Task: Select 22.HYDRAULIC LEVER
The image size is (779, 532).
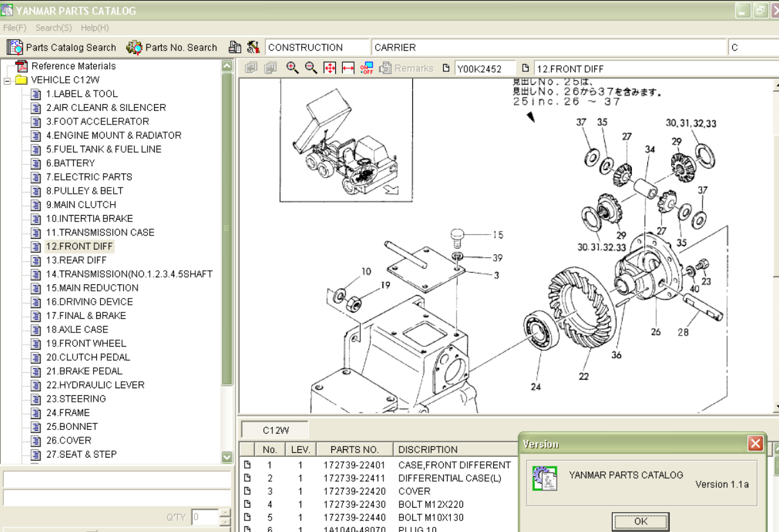Action: pyautogui.click(x=95, y=385)
